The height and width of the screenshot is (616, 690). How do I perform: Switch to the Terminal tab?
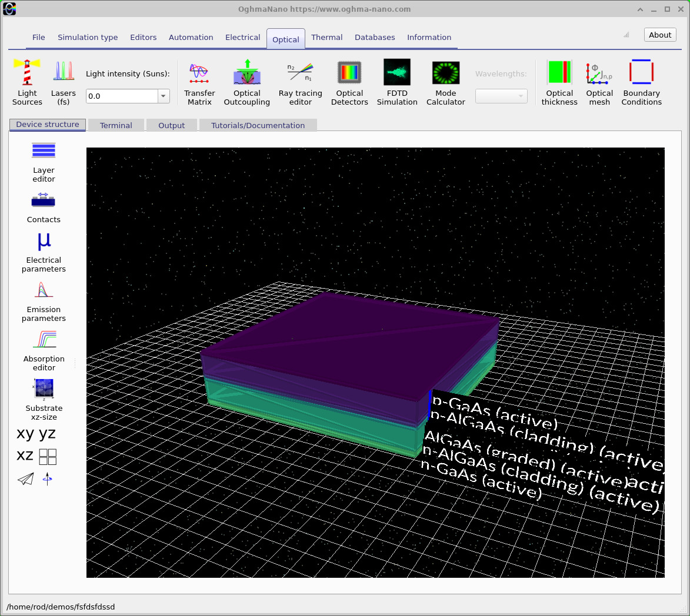pos(116,125)
